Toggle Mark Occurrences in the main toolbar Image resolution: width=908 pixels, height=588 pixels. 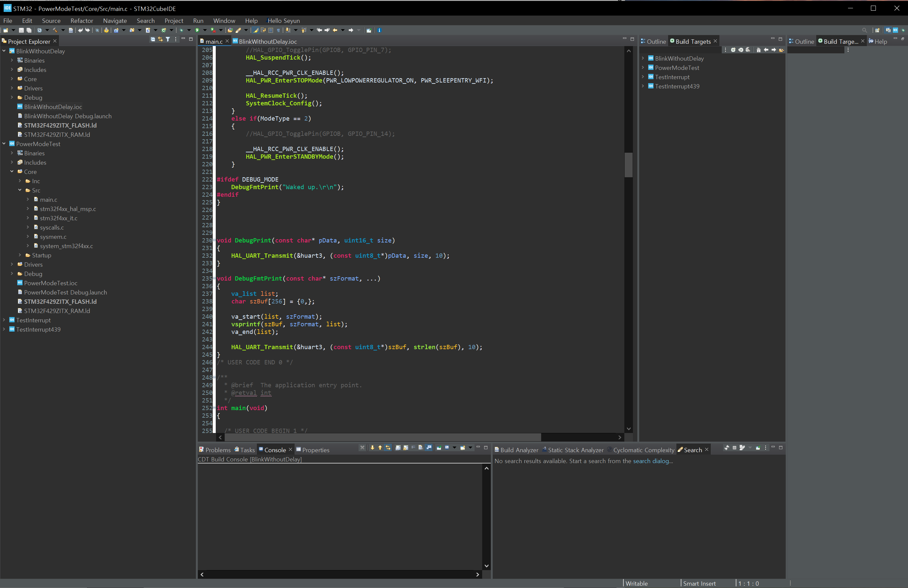[255, 30]
